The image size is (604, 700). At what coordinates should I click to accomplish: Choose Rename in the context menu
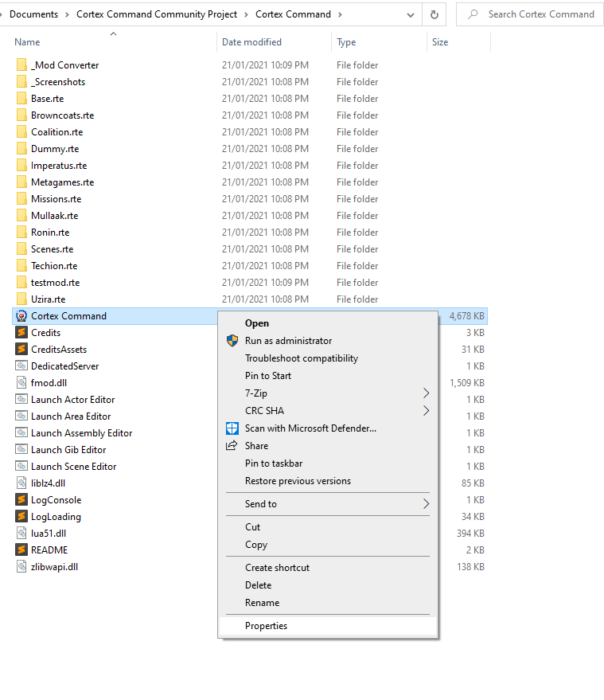pos(327,603)
